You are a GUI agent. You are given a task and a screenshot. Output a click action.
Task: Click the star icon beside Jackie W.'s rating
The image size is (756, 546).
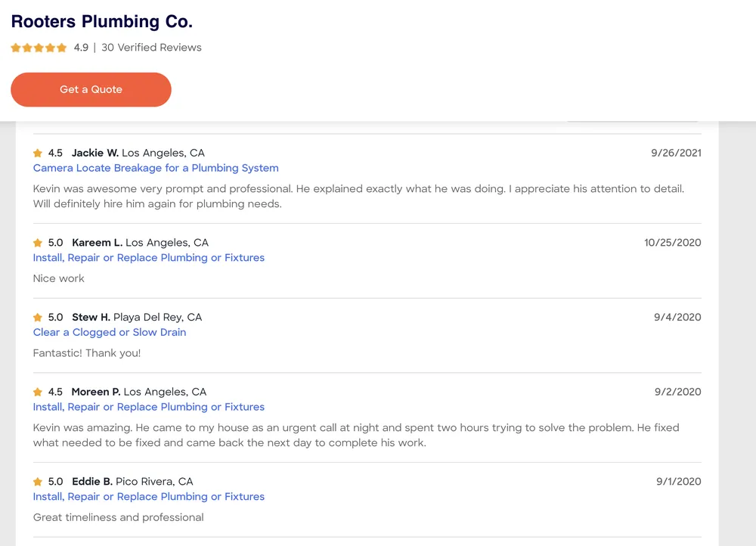pyautogui.click(x=38, y=154)
